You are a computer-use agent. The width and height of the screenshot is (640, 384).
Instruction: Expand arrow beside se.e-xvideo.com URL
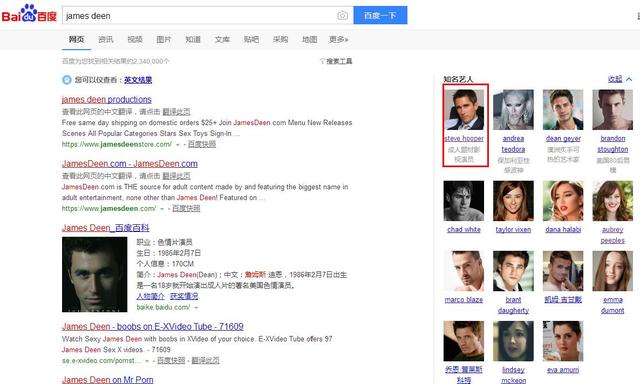(147, 361)
